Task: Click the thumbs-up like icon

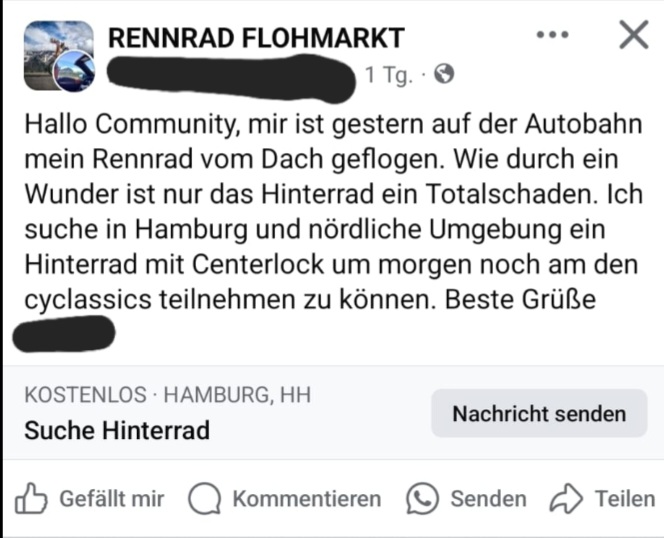Action: click(x=31, y=499)
